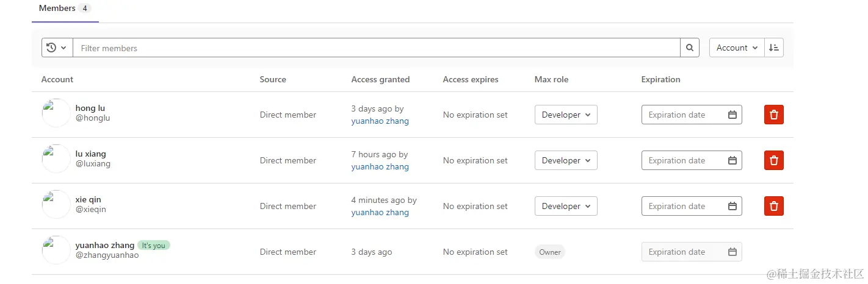Remove lu xiang with trash button

[773, 160]
